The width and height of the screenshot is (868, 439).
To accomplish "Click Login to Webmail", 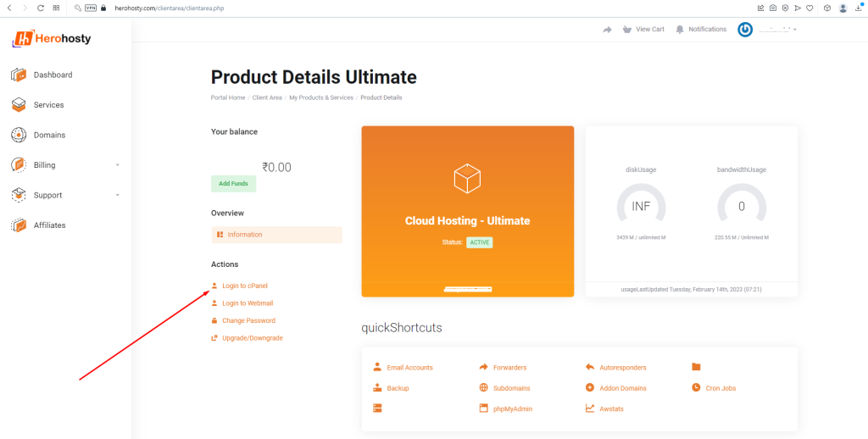I will [247, 303].
